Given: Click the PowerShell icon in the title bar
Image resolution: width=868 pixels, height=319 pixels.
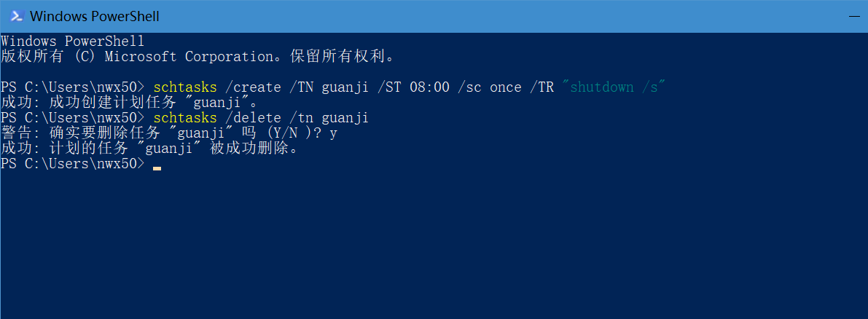Looking at the screenshot, I should tap(15, 16).
